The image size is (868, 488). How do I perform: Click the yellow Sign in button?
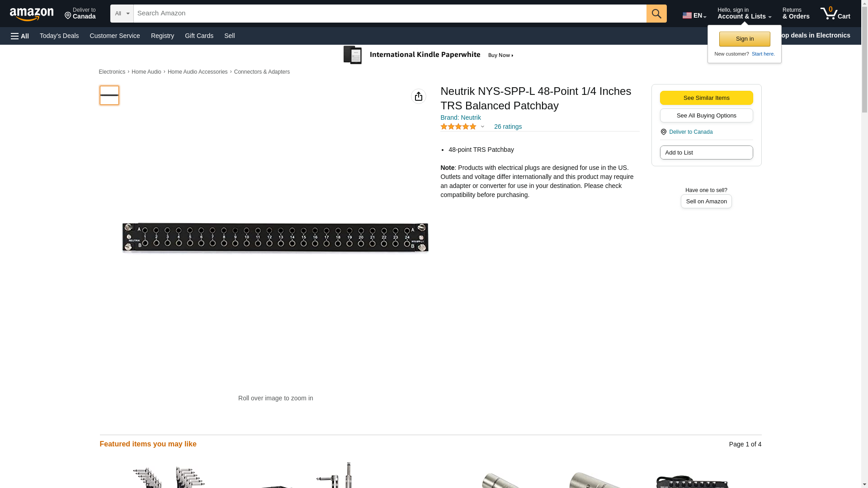coord(745,39)
